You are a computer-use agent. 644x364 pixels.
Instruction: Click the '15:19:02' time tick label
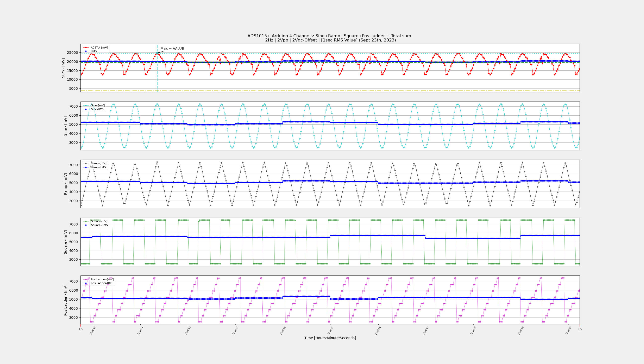(x=188, y=331)
